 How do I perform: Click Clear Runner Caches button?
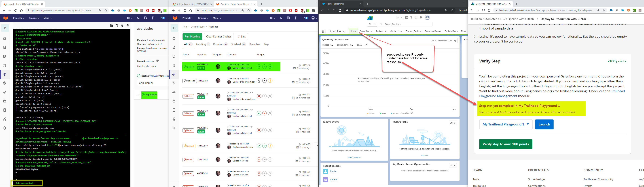tap(219, 37)
